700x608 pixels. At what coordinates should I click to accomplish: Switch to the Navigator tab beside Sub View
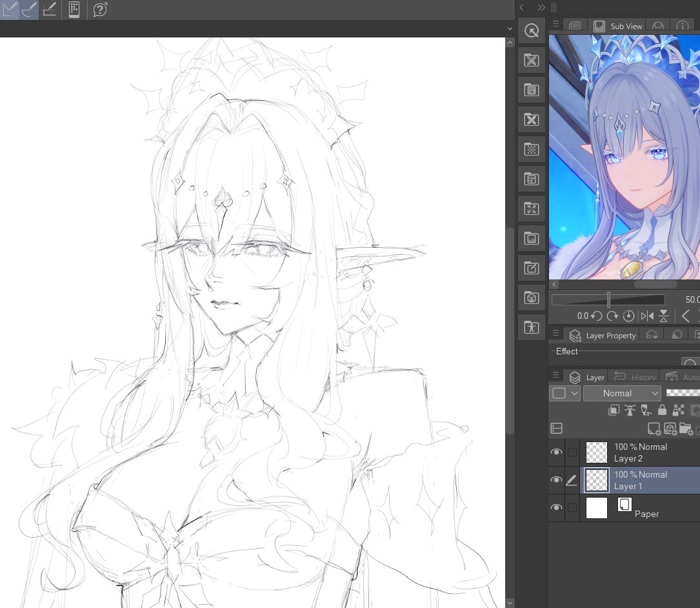click(575, 26)
